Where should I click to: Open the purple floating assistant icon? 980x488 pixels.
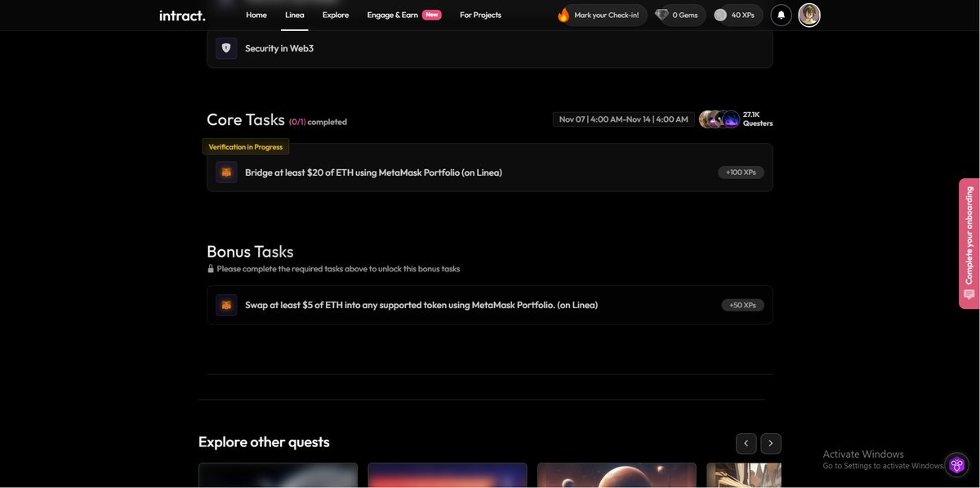coord(957,464)
